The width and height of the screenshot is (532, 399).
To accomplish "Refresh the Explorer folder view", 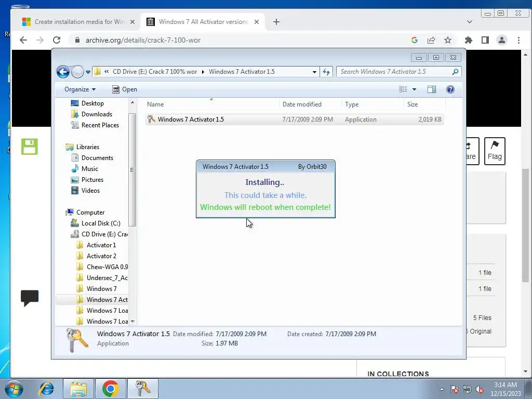I will point(326,72).
